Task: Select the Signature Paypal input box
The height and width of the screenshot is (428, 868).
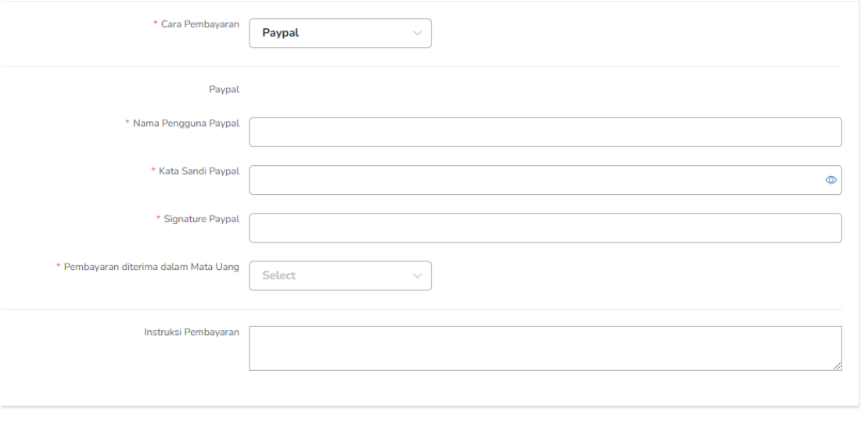Action: point(545,228)
